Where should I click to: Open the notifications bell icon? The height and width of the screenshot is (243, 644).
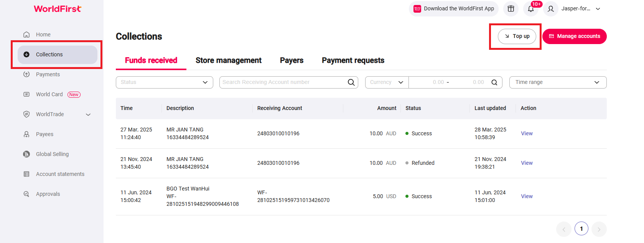pos(531,9)
